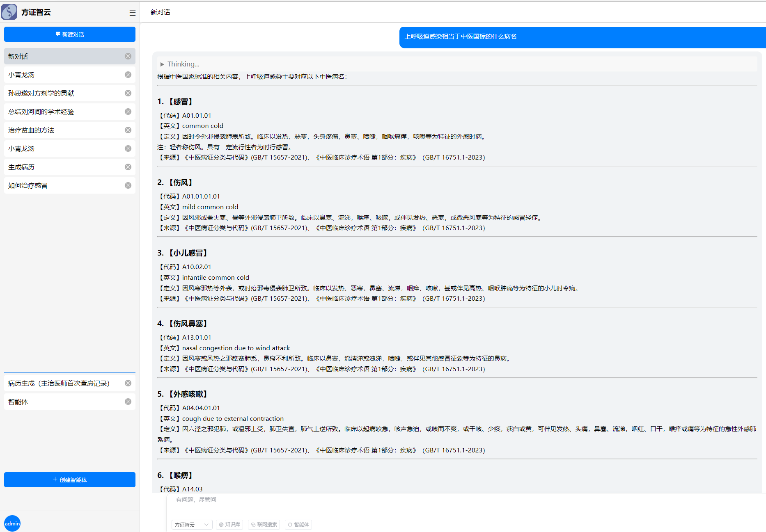Remove the 生成病历 conversation
Image resolution: width=766 pixels, height=532 pixels.
[x=128, y=167]
